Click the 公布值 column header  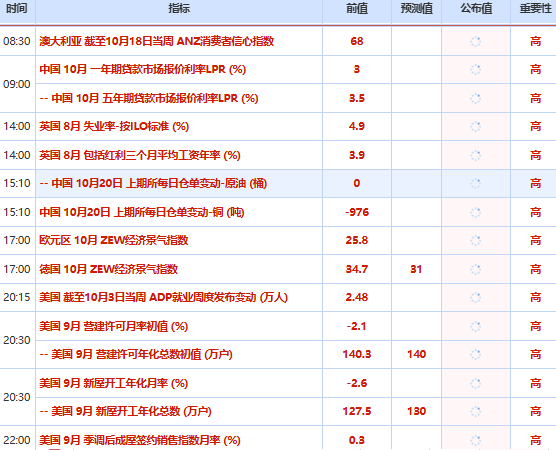coord(476,8)
